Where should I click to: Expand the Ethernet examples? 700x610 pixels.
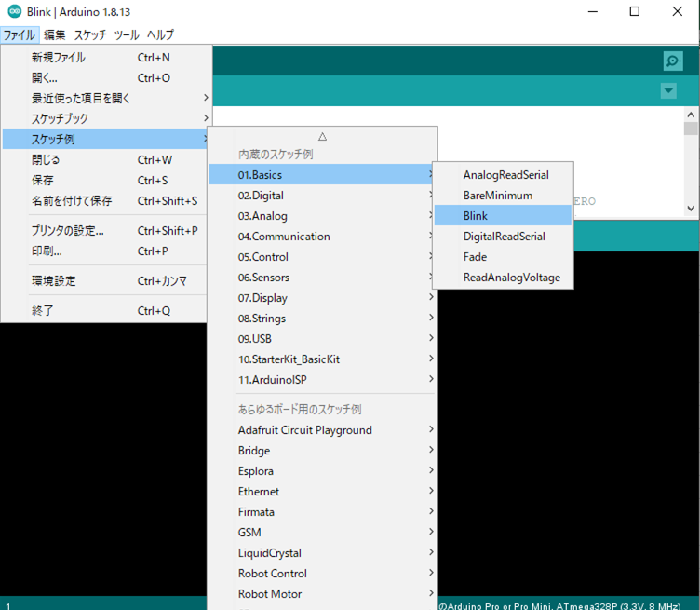[322, 492]
